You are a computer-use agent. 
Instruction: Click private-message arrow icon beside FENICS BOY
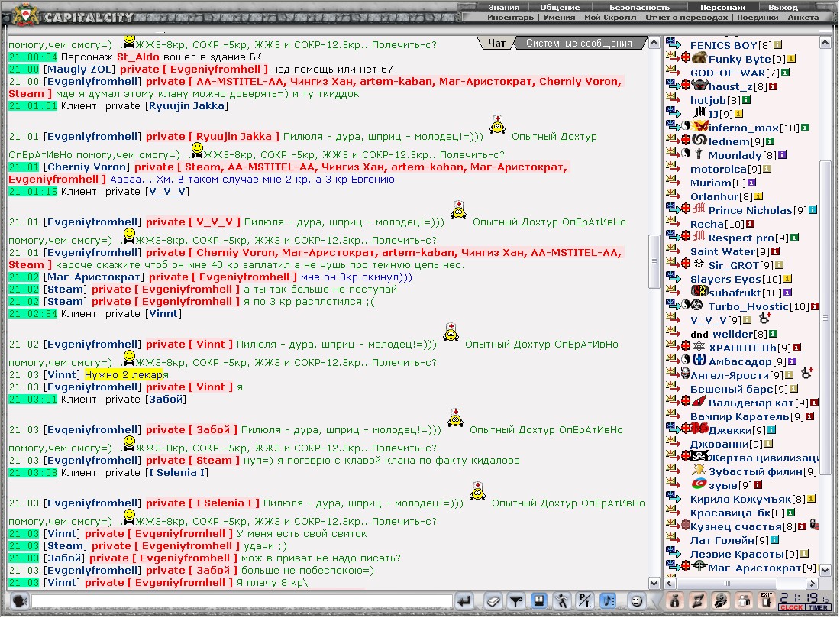point(672,44)
